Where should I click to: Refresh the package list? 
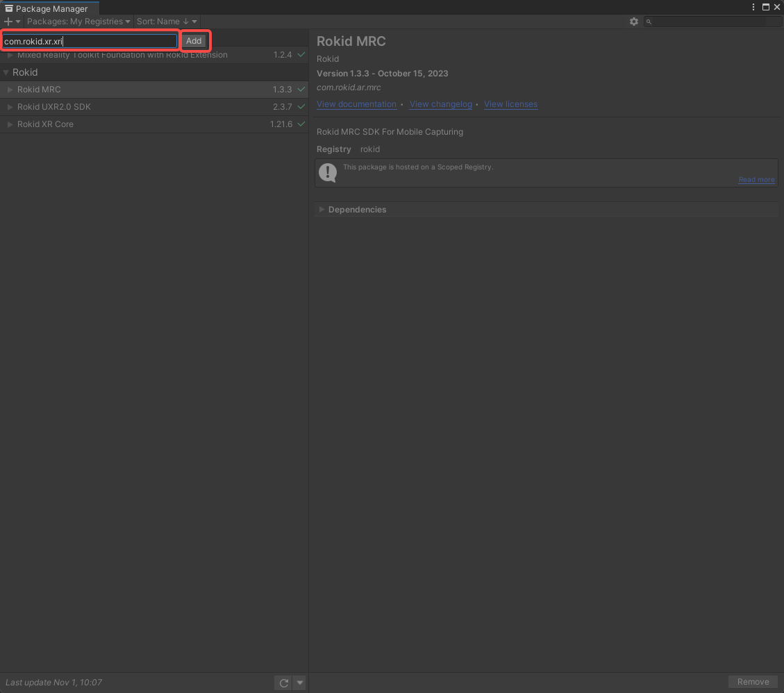tap(283, 683)
